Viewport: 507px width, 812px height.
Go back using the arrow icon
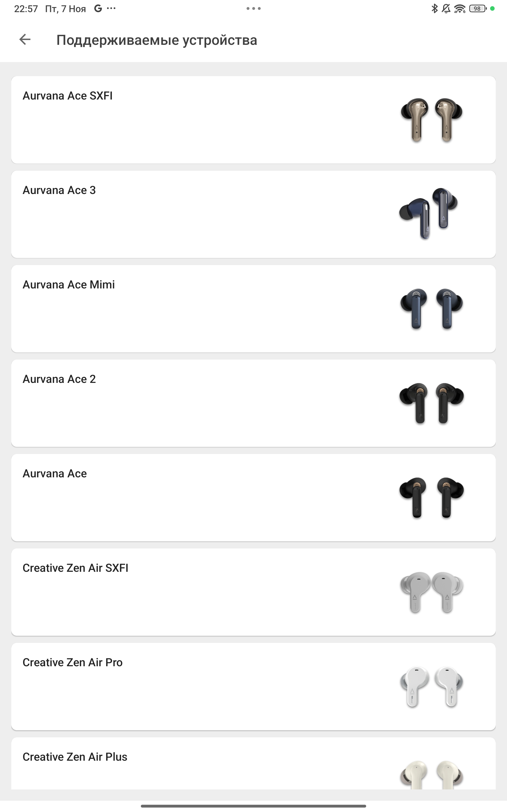(x=25, y=39)
